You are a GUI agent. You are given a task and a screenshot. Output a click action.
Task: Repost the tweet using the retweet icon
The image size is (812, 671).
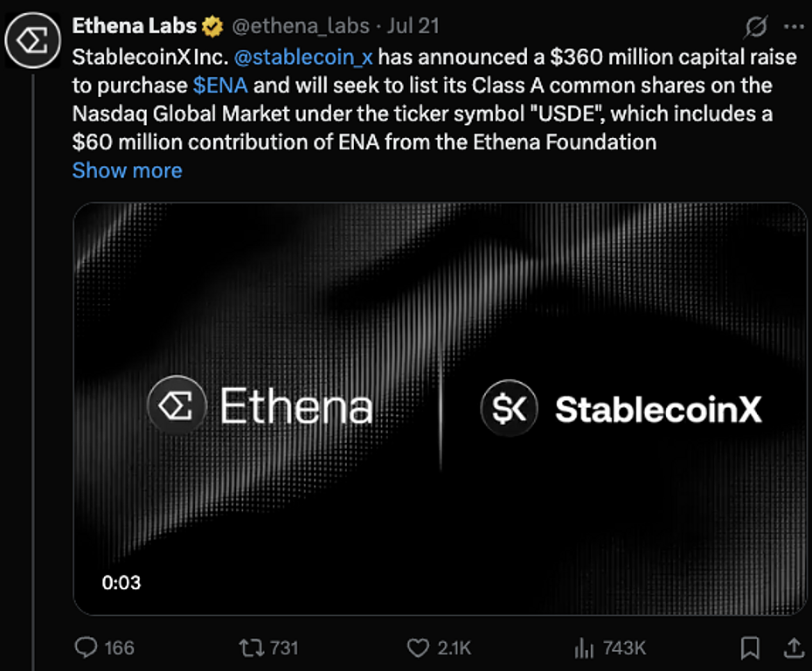pyautogui.click(x=252, y=647)
